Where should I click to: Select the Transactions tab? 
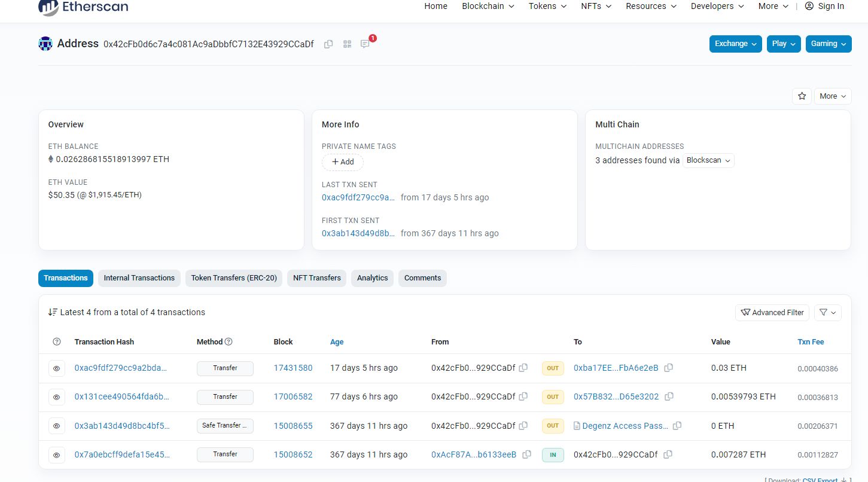click(66, 278)
